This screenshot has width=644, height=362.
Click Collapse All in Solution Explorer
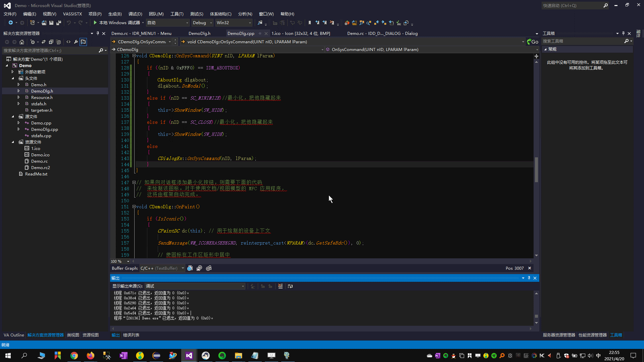51,42
